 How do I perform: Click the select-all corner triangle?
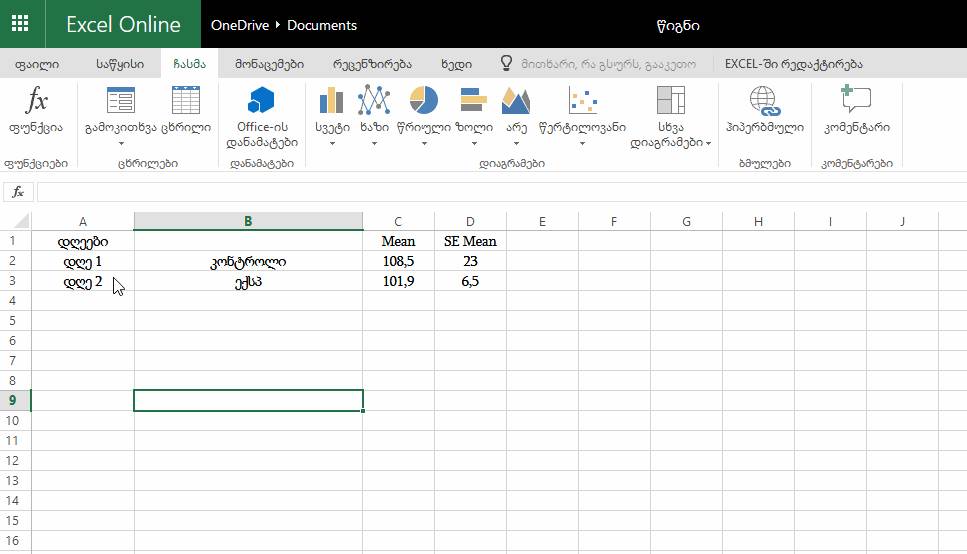(21, 221)
